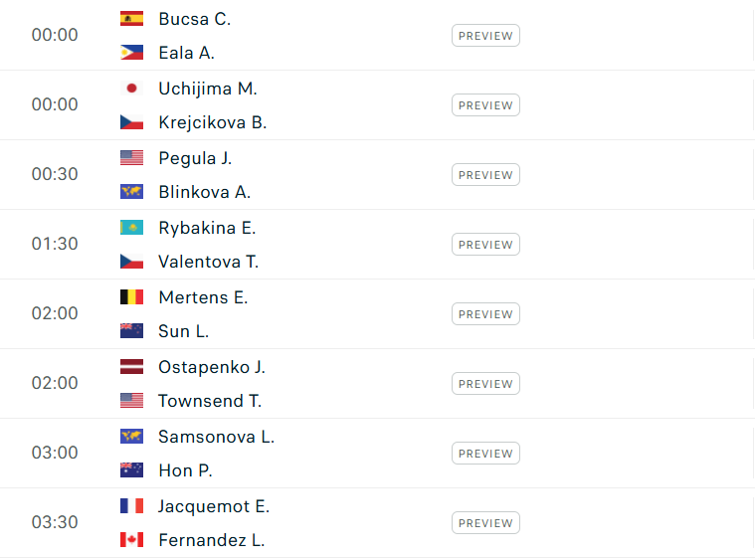The image size is (755, 560).
Task: Click the Canadian flag next to Fernandez L.
Action: click(131, 541)
